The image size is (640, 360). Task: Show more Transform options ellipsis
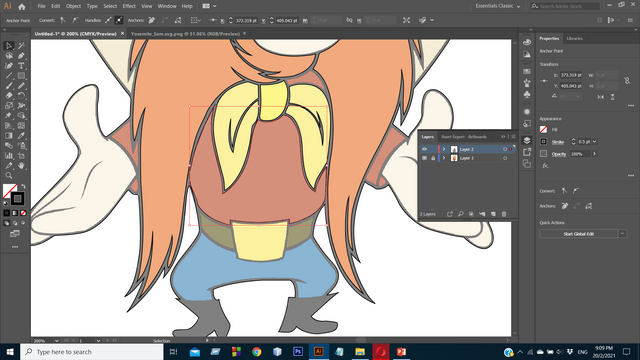631,106
